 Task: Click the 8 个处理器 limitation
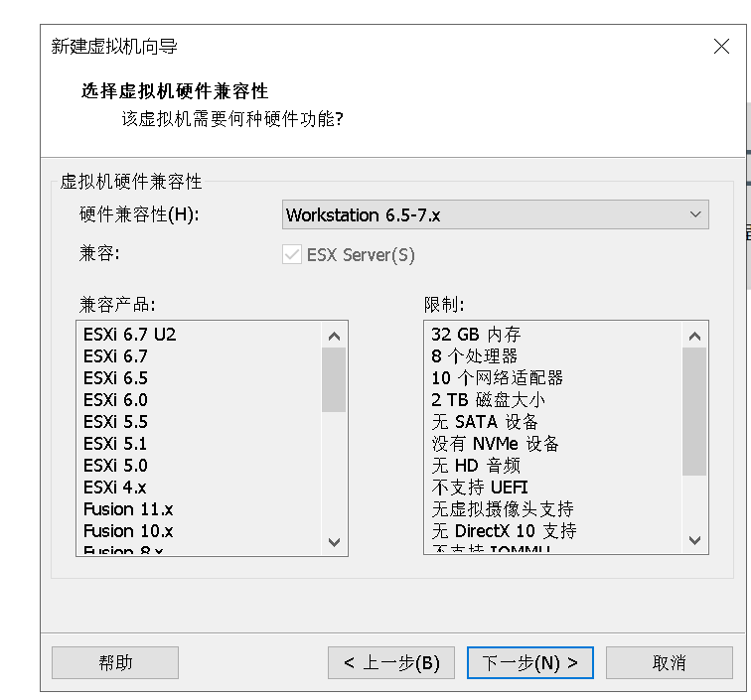474,356
